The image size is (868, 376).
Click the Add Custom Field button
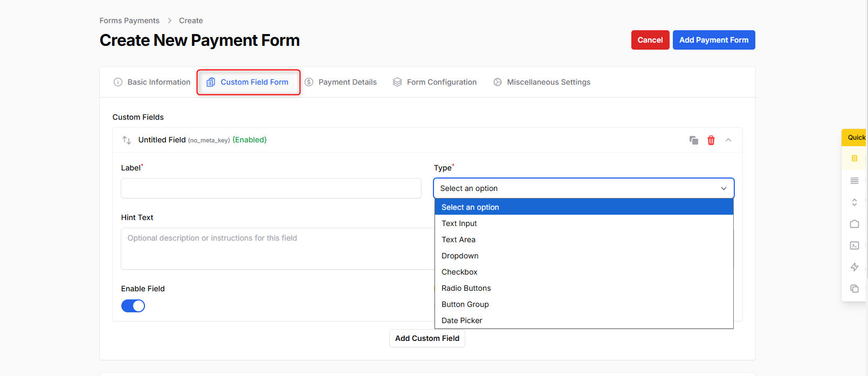(427, 338)
